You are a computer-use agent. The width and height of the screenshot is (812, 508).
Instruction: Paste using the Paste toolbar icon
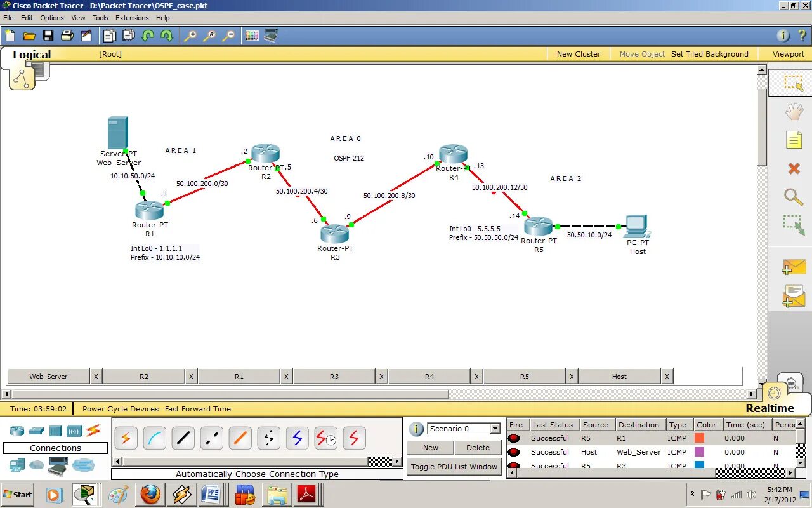point(129,36)
